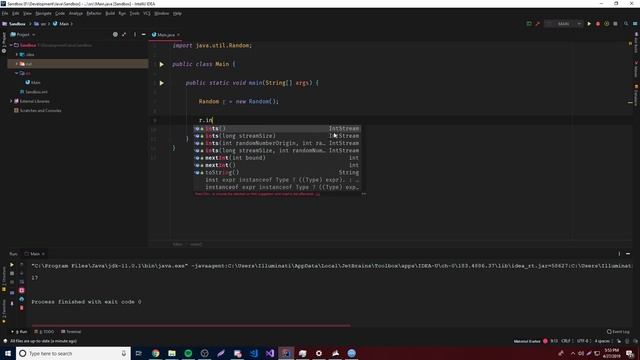Open File Explorer from the taskbar
Screen dimensions: 640x360
click(172, 353)
